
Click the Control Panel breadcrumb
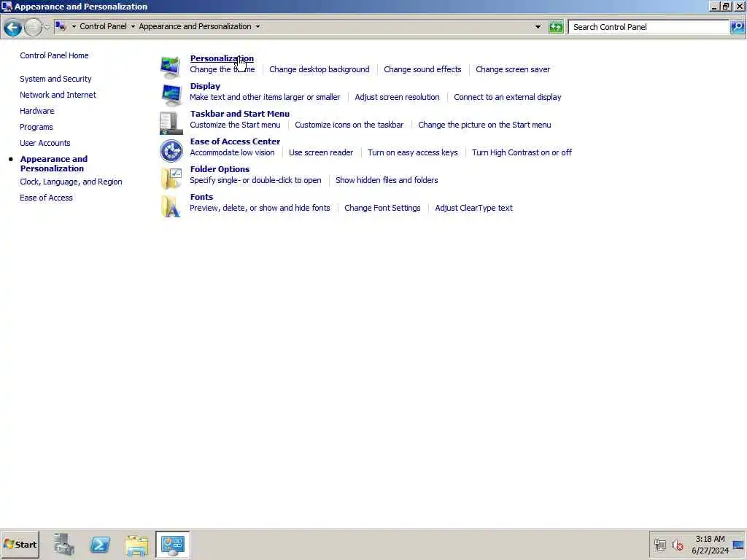coord(103,26)
